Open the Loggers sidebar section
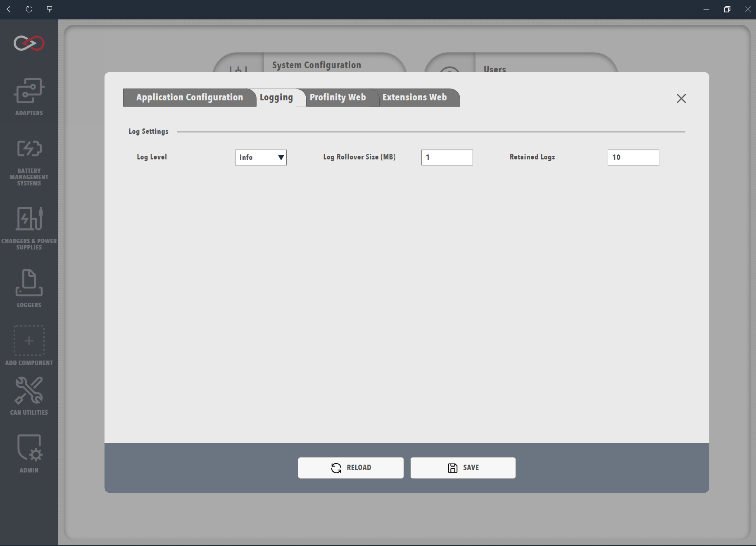Viewport: 756px width, 546px height. [29, 289]
